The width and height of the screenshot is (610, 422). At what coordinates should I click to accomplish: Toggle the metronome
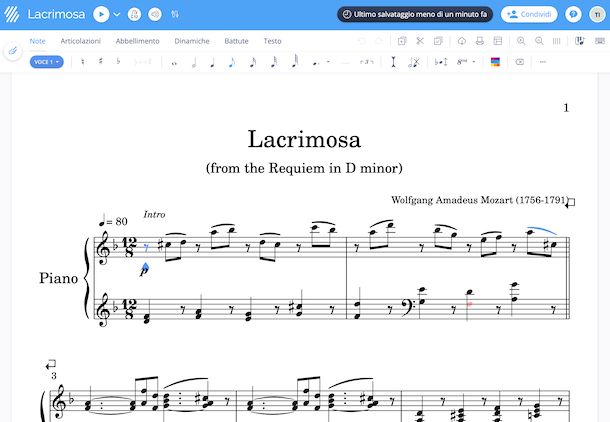pos(134,14)
